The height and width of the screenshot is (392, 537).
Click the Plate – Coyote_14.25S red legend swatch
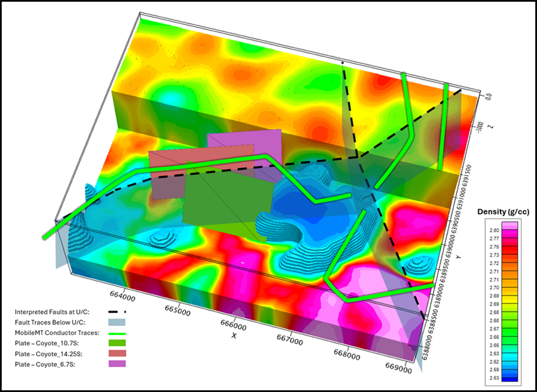(117, 353)
